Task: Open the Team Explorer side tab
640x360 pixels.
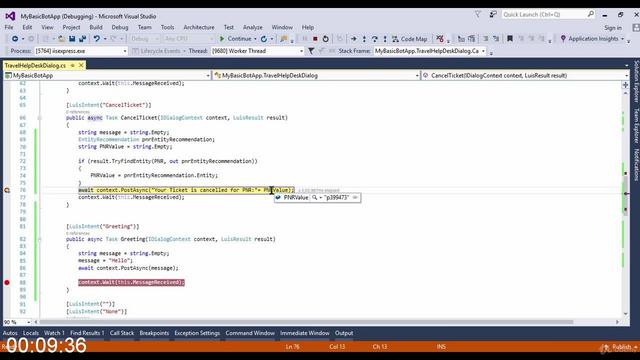Action: tap(636, 126)
